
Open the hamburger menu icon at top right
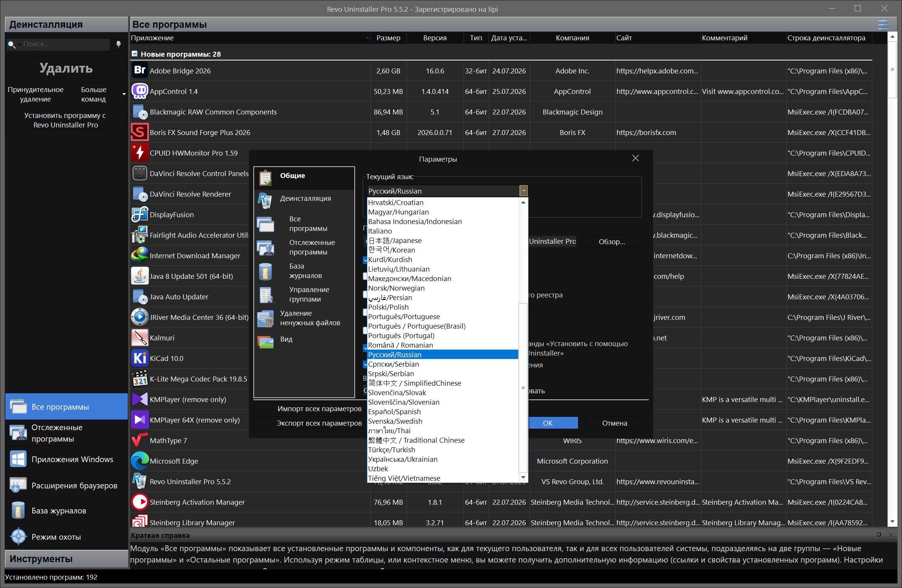point(883,25)
